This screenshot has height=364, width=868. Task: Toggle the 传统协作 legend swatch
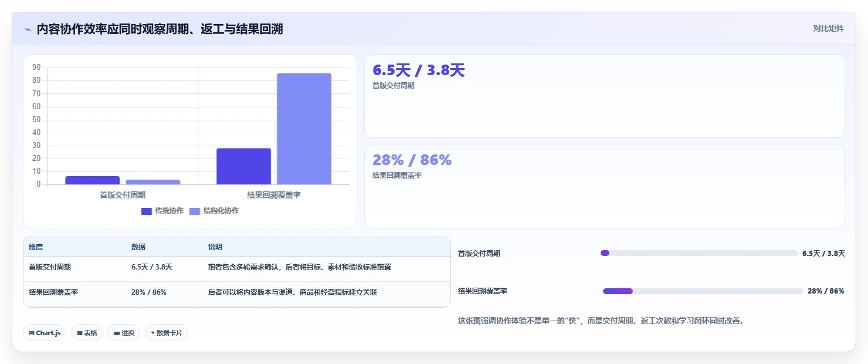(147, 211)
